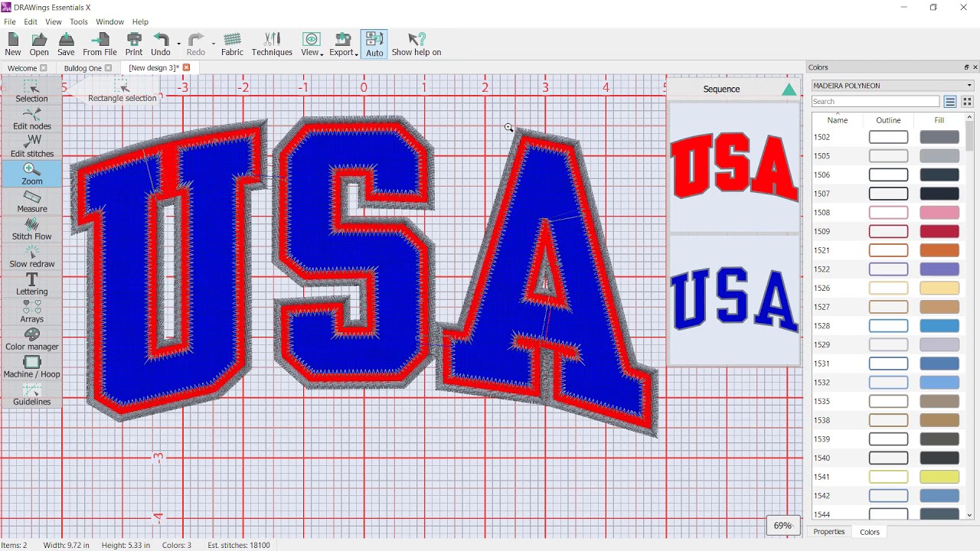The width and height of the screenshot is (980, 551).
Task: Expand the MADEIRA POLYNEON palette dropdown
Action: pos(969,86)
